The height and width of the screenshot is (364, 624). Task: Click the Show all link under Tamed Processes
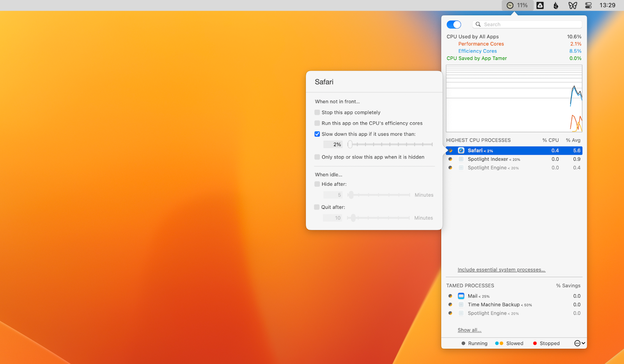click(469, 330)
